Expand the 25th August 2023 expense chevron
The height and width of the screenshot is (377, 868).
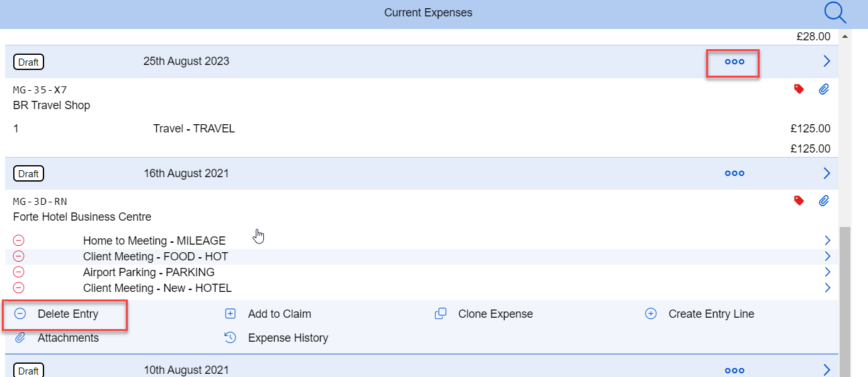pyautogui.click(x=827, y=61)
